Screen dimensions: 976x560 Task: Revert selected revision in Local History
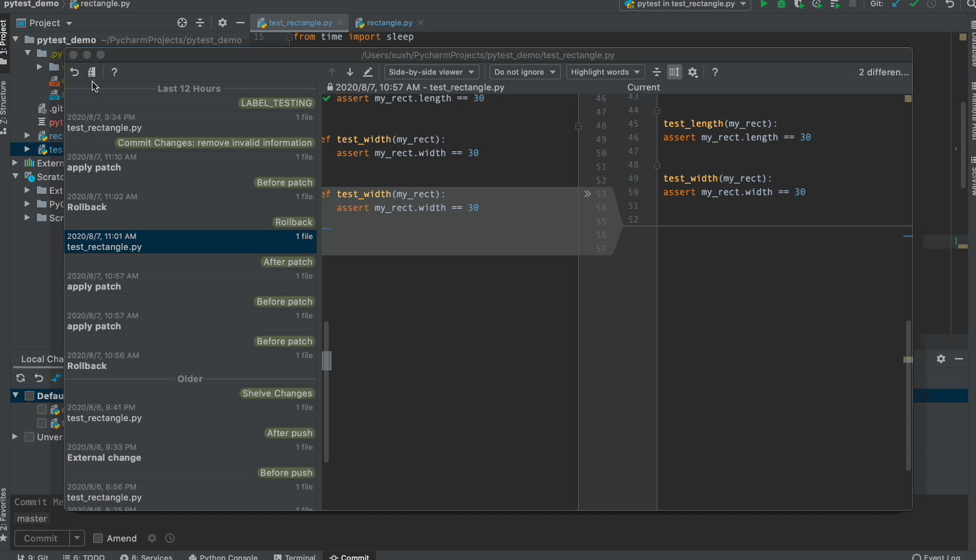click(x=75, y=72)
